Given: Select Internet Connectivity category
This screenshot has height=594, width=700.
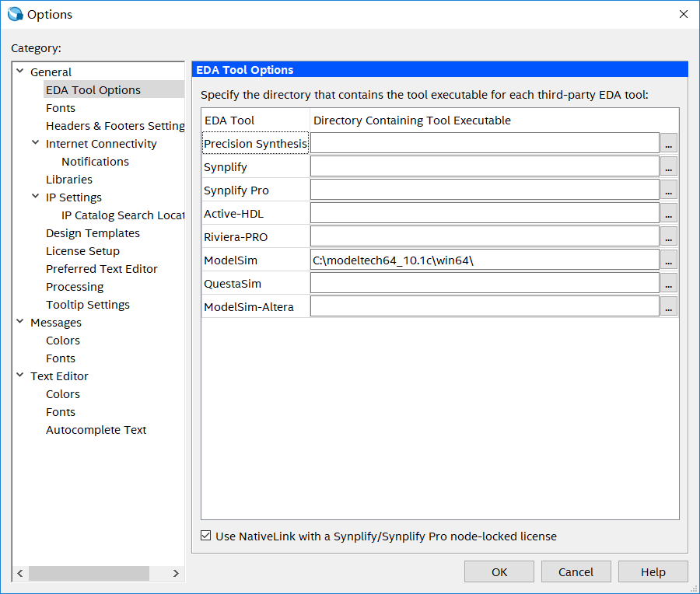Looking at the screenshot, I should coord(101,144).
